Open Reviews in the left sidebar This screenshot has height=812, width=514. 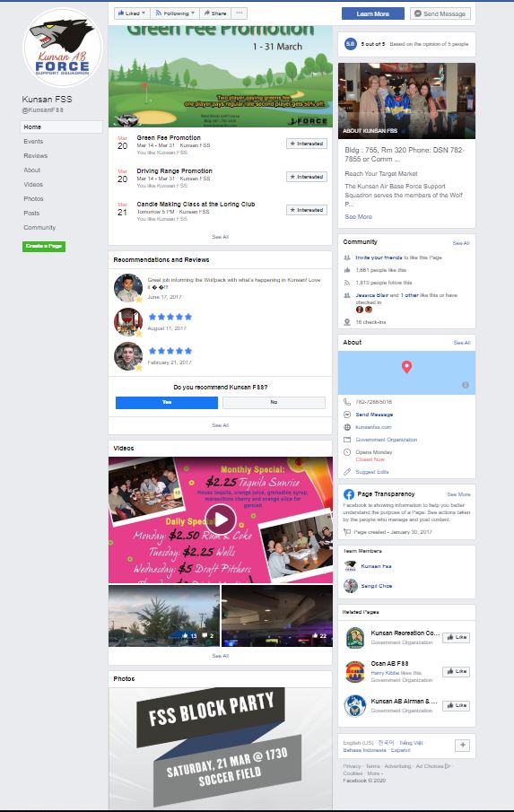tap(35, 156)
